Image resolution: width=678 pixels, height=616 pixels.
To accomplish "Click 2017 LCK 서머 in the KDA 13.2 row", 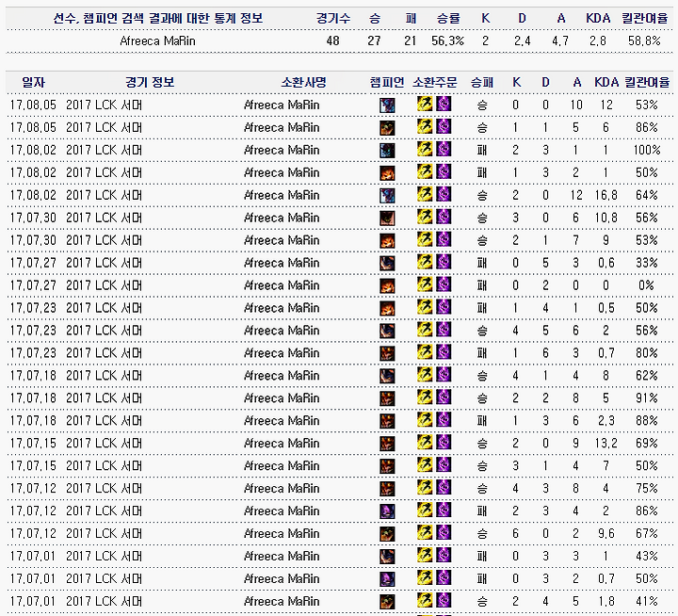I will tap(104, 444).
